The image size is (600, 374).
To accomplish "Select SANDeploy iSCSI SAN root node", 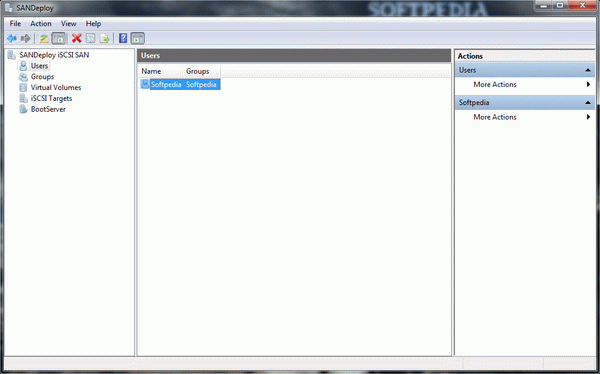I will tap(54, 55).
